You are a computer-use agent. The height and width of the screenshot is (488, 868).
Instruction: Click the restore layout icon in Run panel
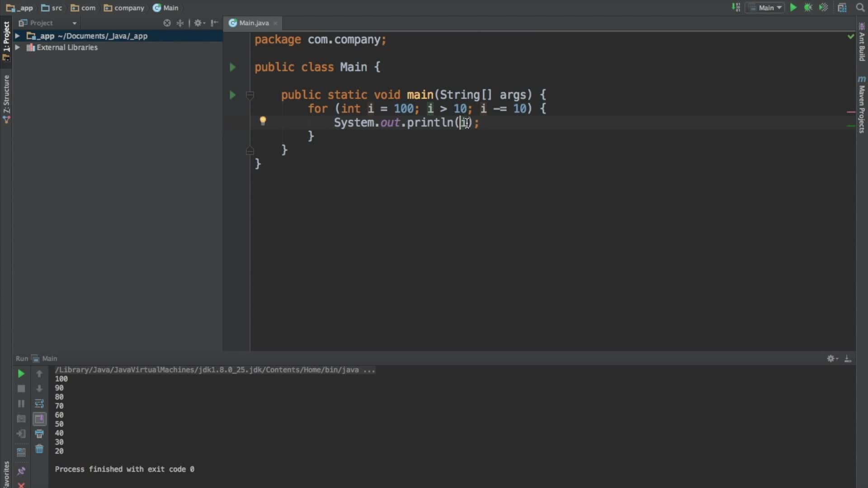(x=21, y=452)
